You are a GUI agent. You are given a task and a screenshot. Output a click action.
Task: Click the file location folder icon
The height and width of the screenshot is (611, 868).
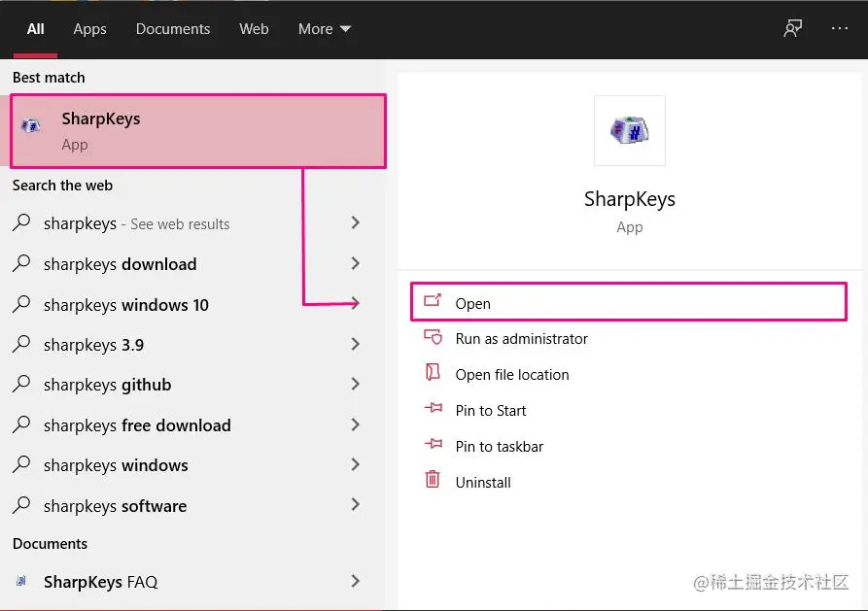click(x=433, y=372)
